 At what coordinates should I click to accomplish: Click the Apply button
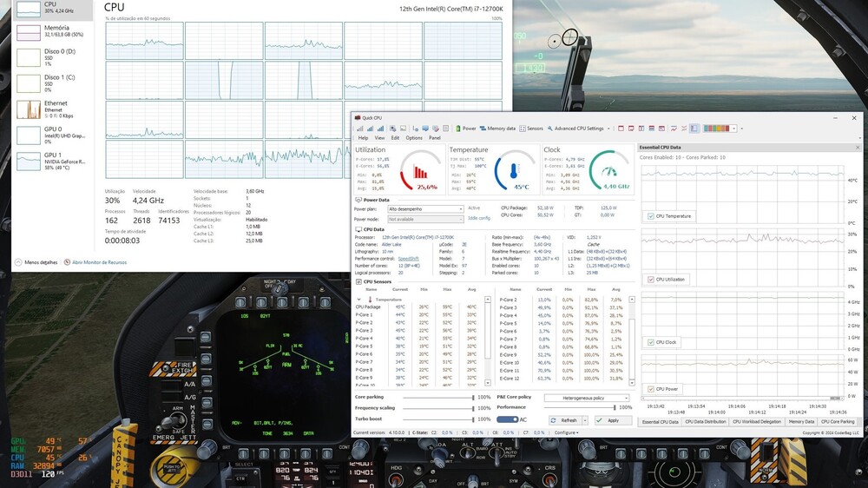pos(613,419)
